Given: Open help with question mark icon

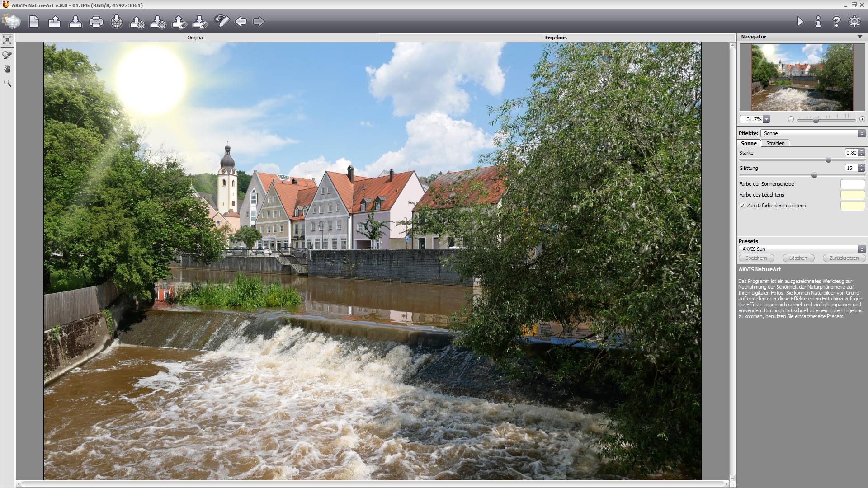Looking at the screenshot, I should point(836,21).
